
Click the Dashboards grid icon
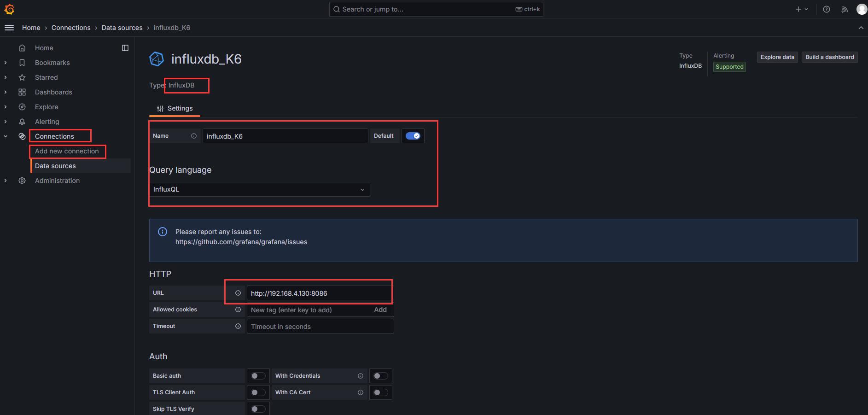pos(22,92)
